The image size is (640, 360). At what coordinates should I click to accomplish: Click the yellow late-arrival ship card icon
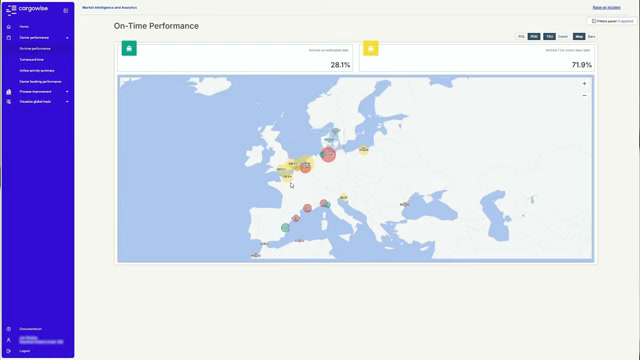point(371,48)
